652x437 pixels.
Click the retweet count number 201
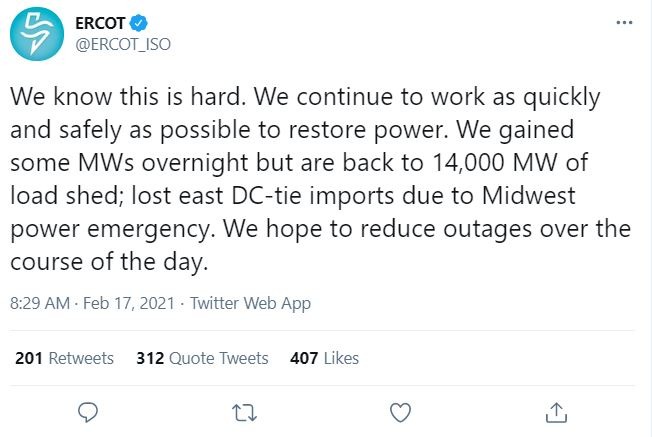coord(29,358)
